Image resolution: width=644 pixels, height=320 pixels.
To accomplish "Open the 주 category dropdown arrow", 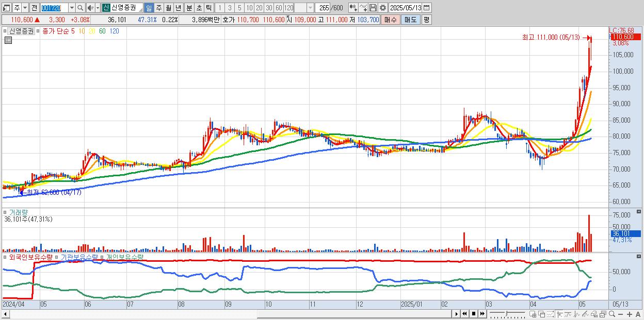I will point(25,8).
